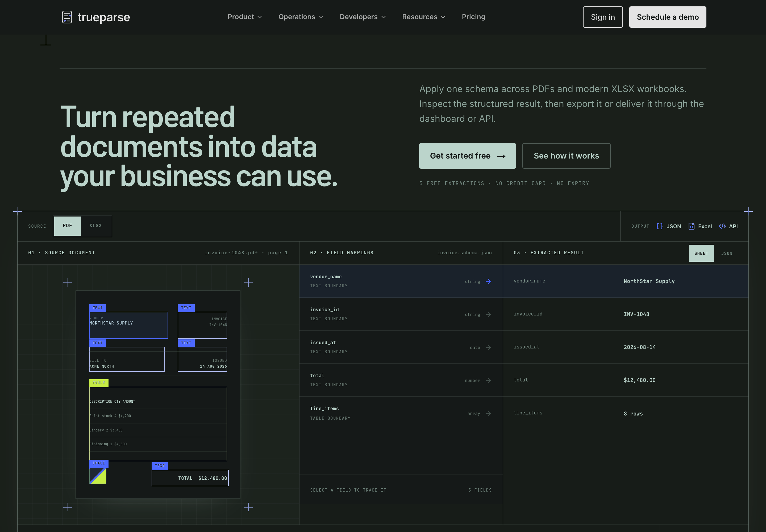Select the vendor_name field mapping row

tap(401, 281)
